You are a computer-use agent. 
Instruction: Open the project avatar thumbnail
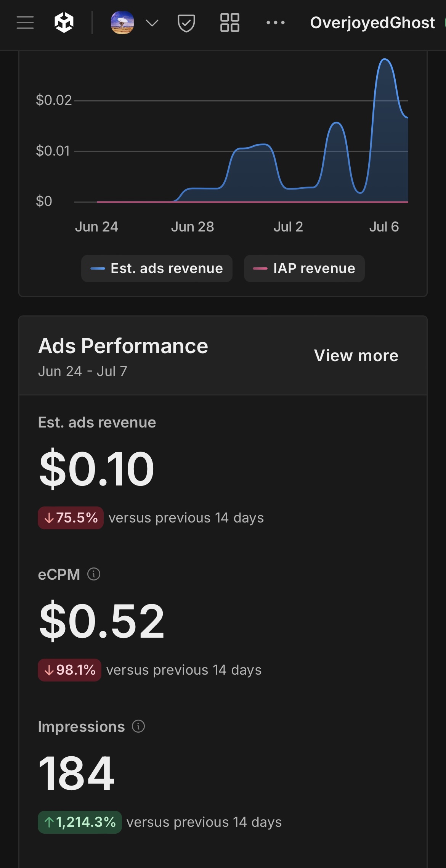(x=122, y=23)
